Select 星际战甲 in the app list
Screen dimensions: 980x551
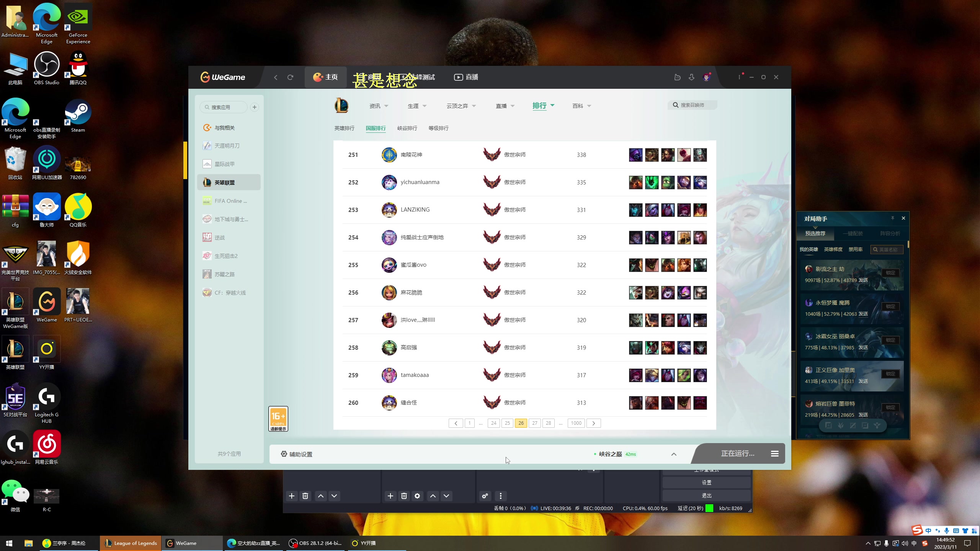tap(229, 164)
